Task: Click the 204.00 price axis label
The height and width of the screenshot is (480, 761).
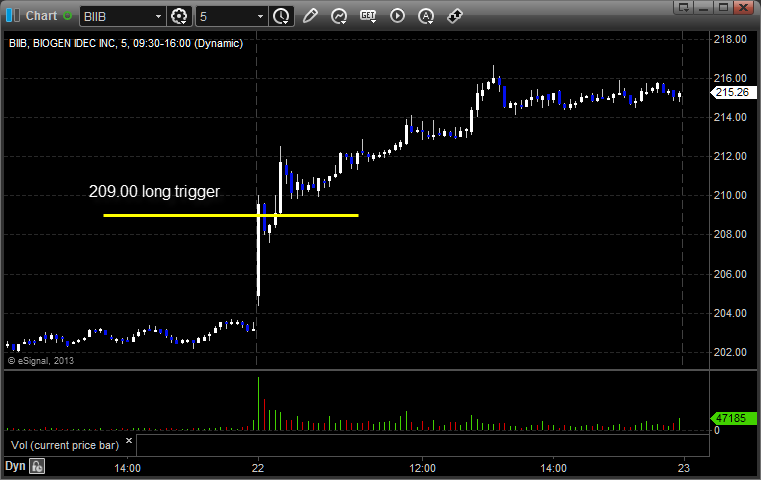Action: [730, 313]
